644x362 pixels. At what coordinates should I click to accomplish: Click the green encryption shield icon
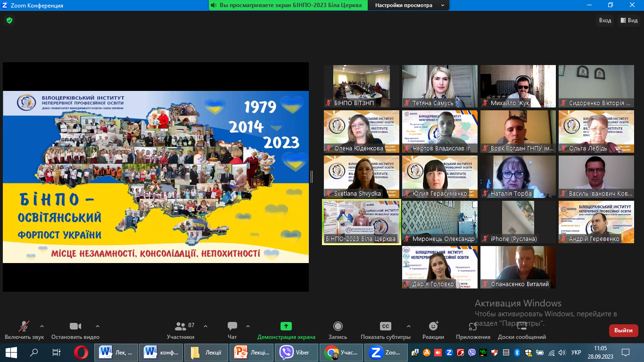9,20
